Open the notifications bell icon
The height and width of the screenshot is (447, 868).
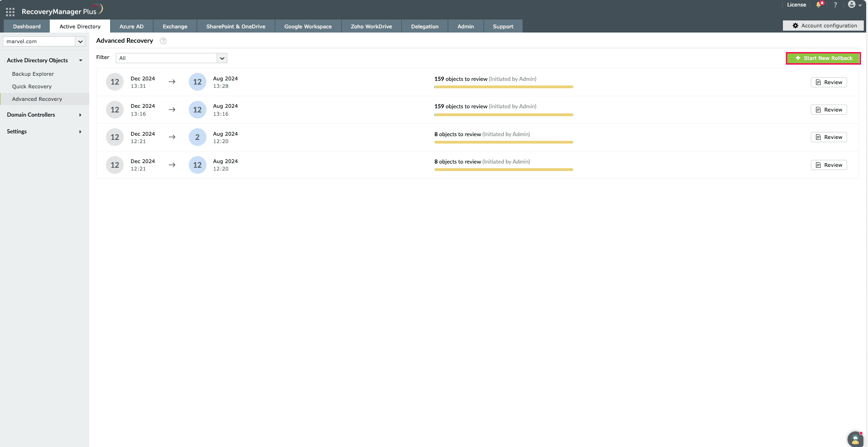[819, 5]
